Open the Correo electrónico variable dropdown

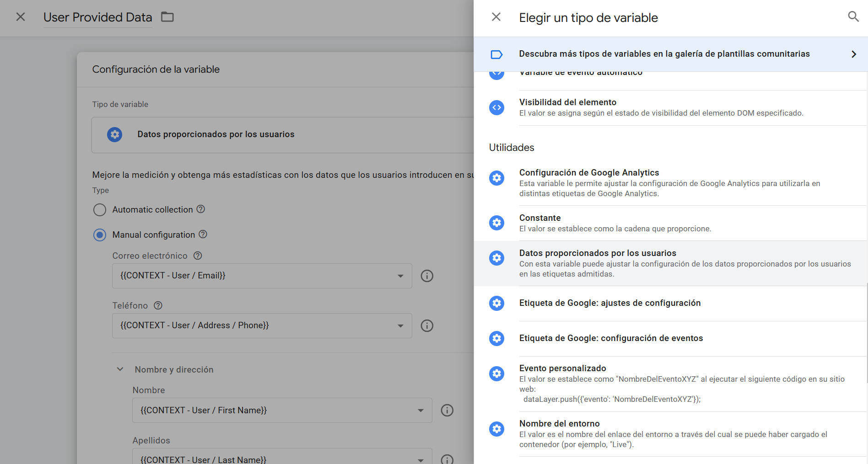262,276
